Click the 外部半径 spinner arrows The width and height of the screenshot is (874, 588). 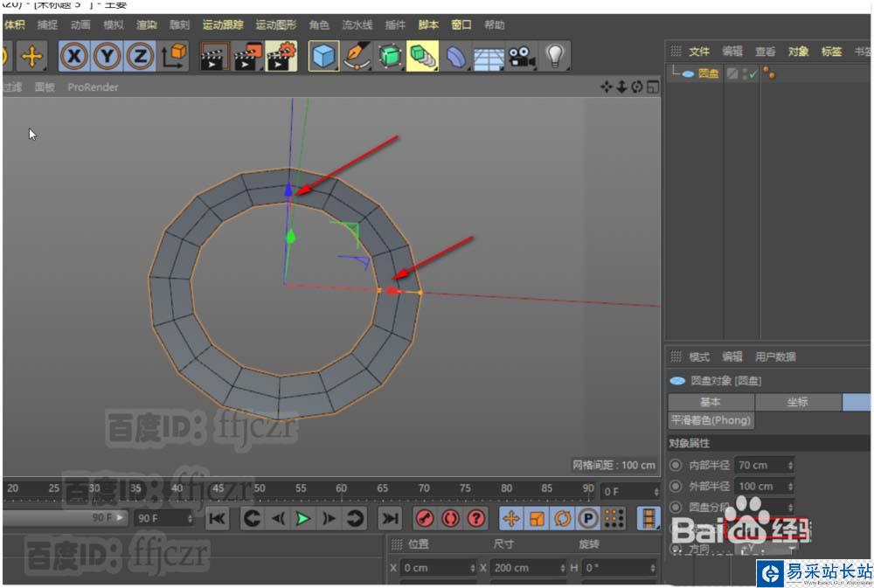tap(790, 487)
